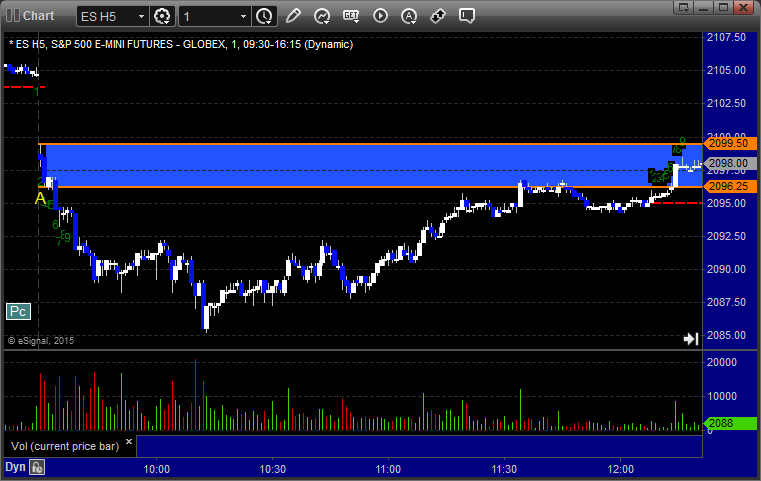Open the studies chart icon menu
The width and height of the screenshot is (761, 481).
click(x=322, y=16)
